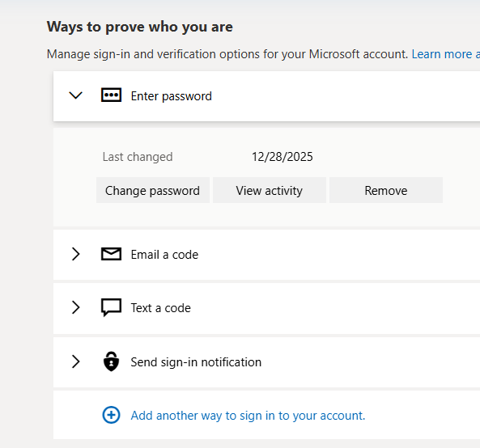Expand the Text a code chevron
The height and width of the screenshot is (448, 480).
click(x=75, y=307)
